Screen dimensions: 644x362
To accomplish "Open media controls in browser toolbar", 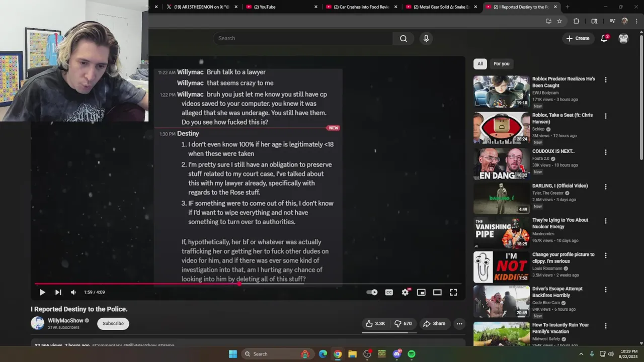I will pos(612,21).
